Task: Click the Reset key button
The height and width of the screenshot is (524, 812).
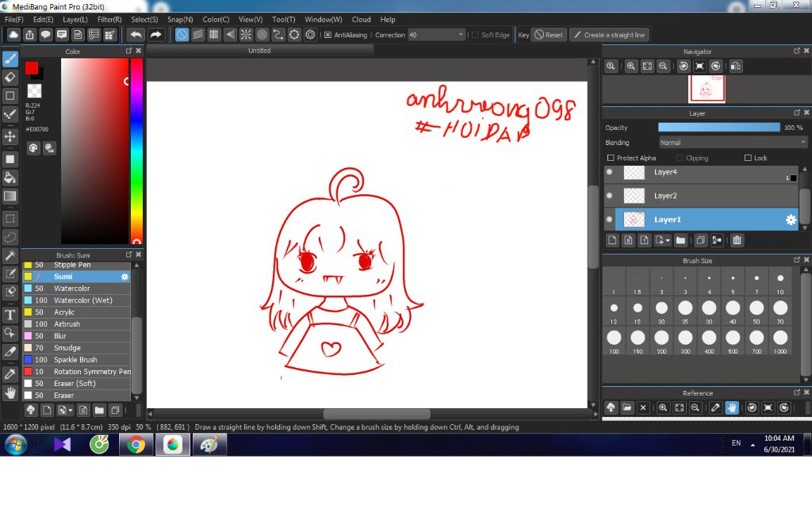Action: click(x=549, y=35)
